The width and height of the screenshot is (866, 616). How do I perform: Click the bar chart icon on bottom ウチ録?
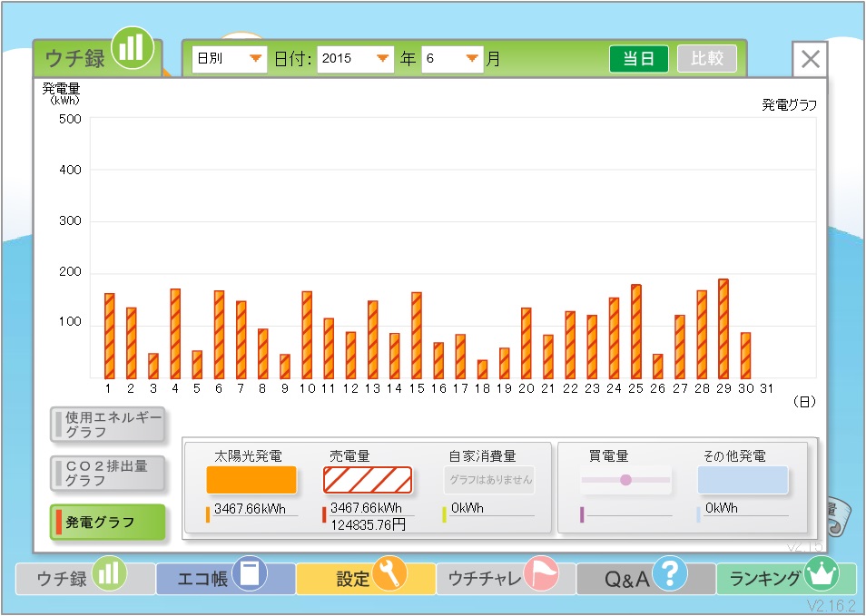(x=109, y=573)
